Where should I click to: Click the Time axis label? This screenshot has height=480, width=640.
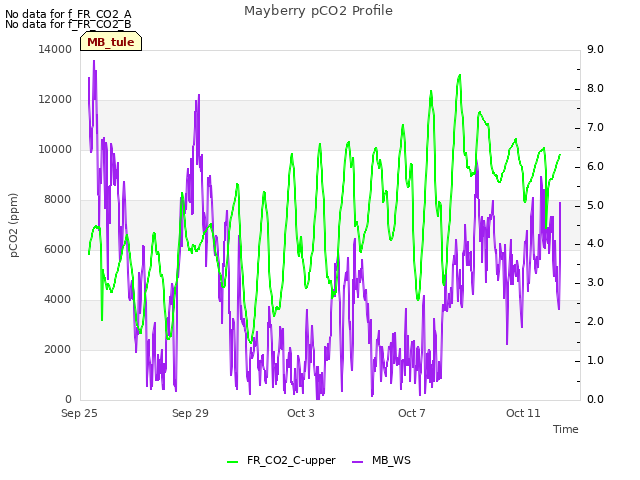click(566, 429)
